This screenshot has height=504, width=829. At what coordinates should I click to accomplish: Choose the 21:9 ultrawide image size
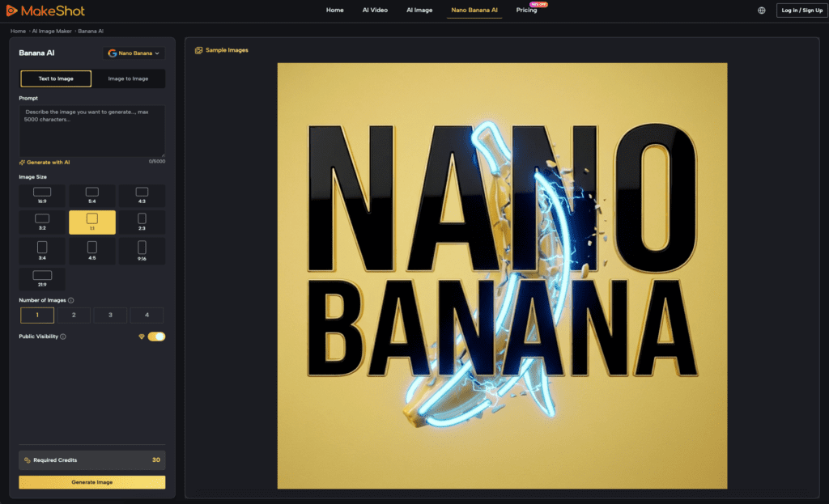(x=41, y=279)
